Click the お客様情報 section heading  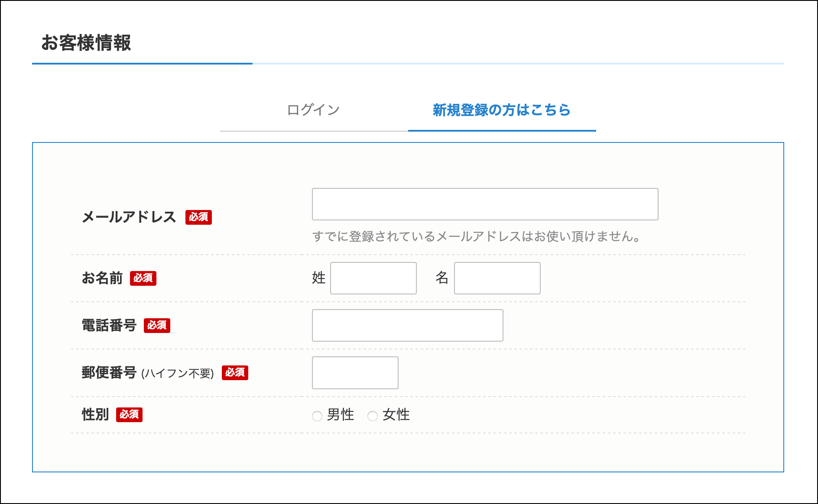[86, 43]
